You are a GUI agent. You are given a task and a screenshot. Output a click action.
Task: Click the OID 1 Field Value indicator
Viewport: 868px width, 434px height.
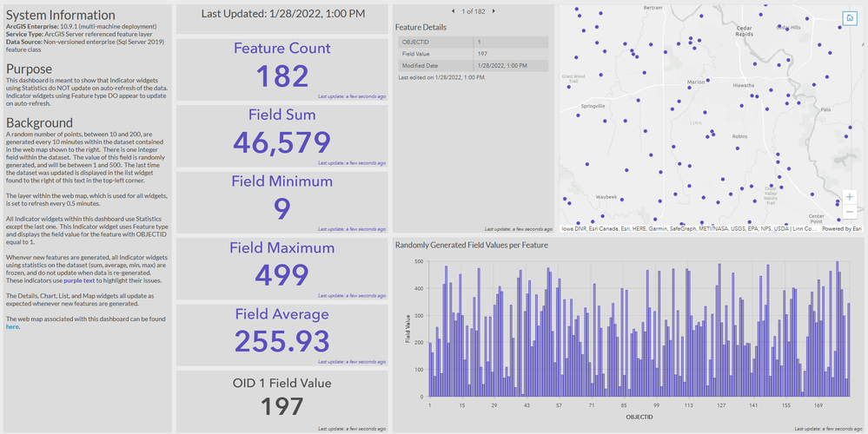282,401
